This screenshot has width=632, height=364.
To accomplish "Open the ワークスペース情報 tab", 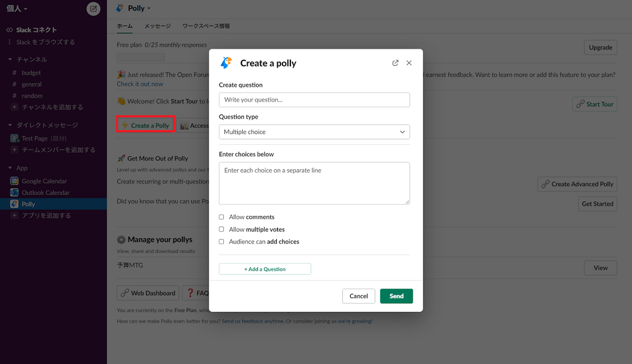I will coord(206,26).
